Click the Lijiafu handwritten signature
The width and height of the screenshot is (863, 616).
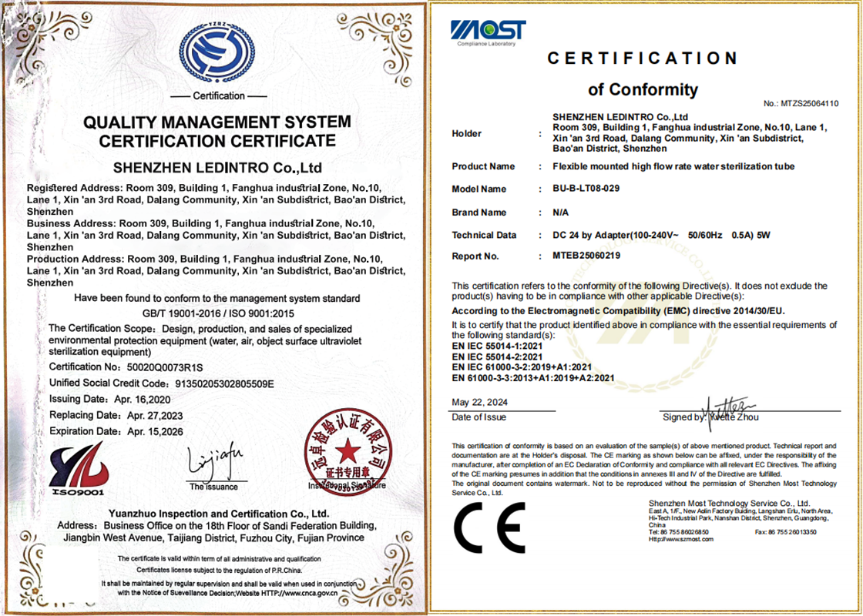[214, 462]
